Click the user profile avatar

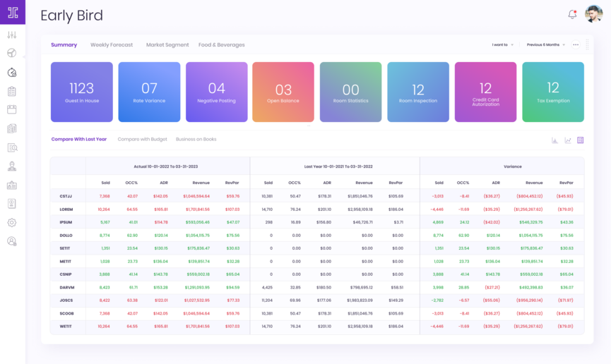point(593,14)
